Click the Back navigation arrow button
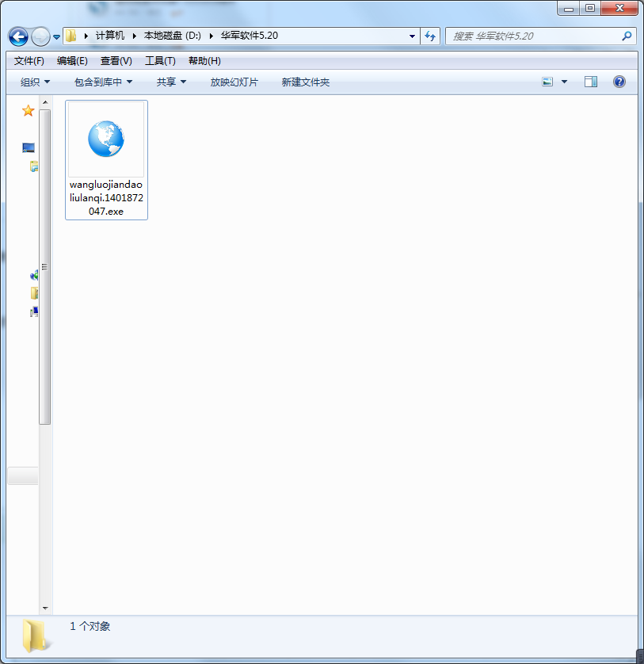The width and height of the screenshot is (644, 664). coord(18,36)
